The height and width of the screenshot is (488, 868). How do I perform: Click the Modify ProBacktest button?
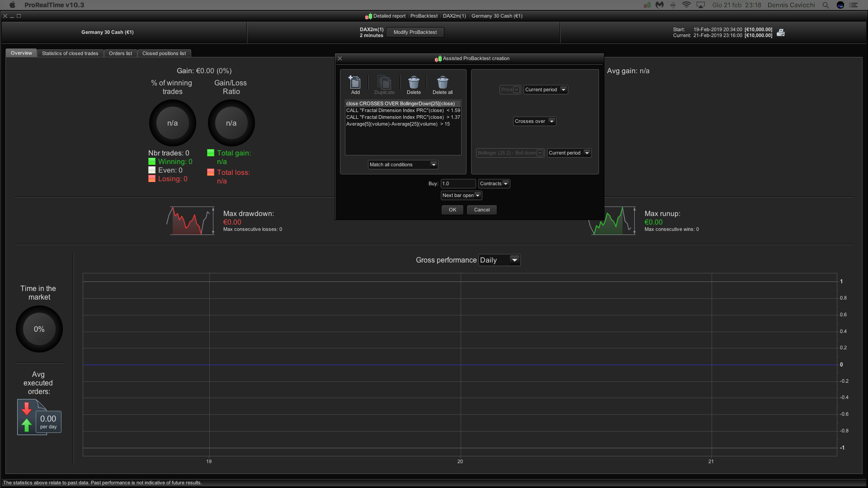click(415, 32)
